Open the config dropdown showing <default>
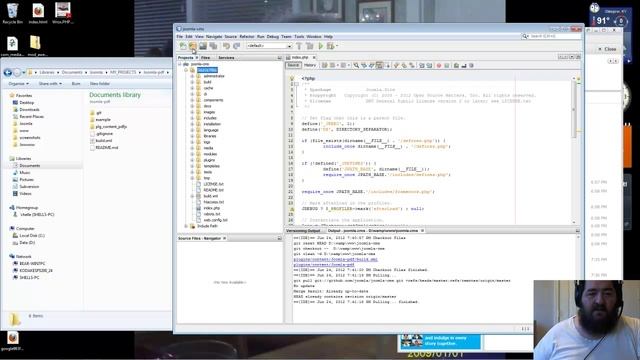 (269, 46)
